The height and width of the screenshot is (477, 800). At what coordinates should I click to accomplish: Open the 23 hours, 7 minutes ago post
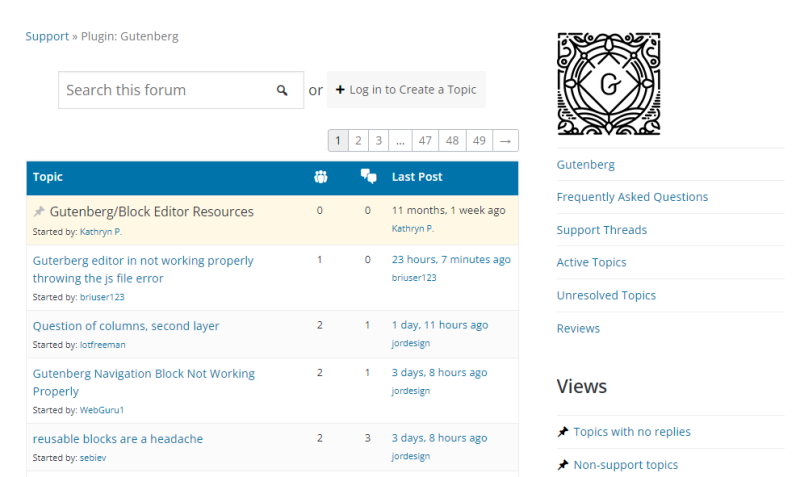click(451, 260)
